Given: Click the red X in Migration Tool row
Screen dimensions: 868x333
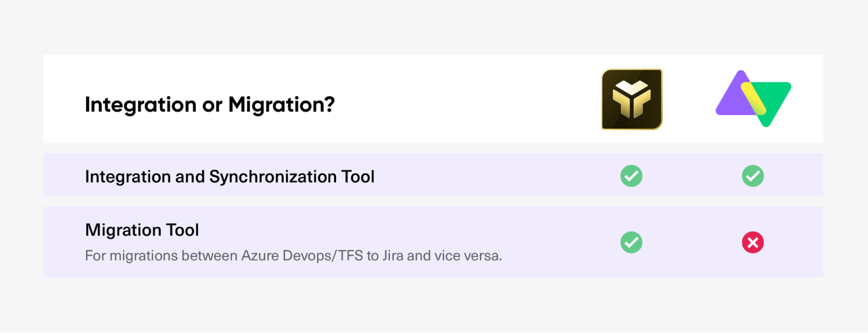Looking at the screenshot, I should (753, 242).
